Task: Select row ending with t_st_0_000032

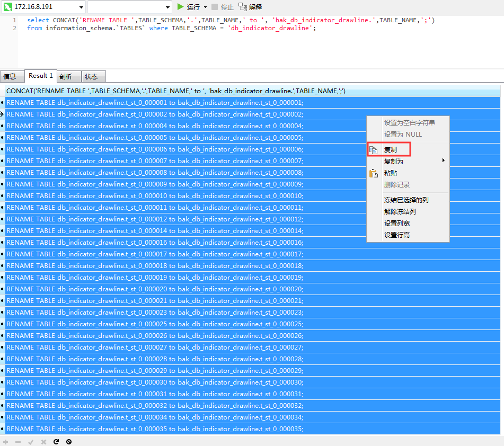Action: pos(253,406)
